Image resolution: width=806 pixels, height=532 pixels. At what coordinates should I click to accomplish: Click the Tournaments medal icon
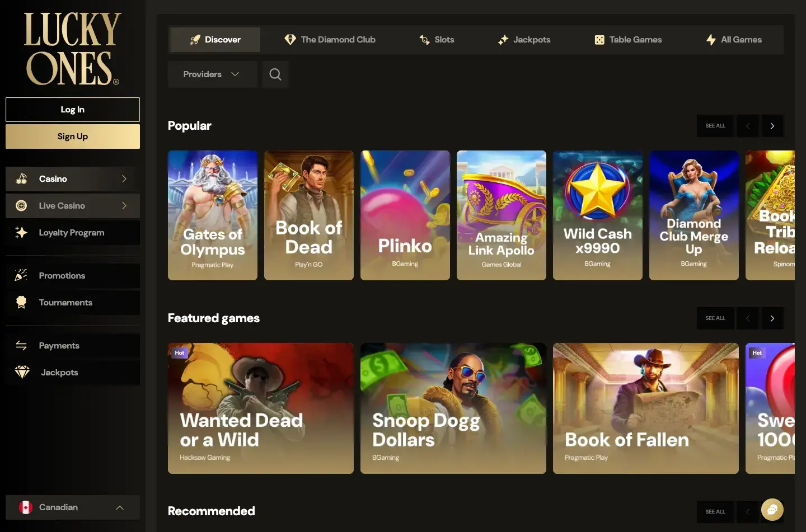[x=21, y=302]
